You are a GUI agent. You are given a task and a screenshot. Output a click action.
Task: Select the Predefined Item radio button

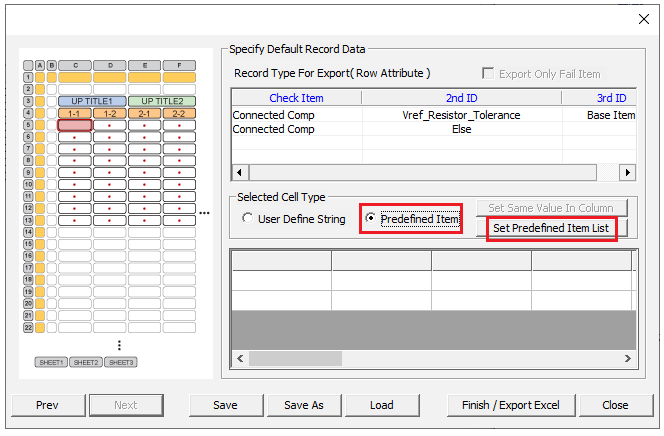(x=372, y=218)
